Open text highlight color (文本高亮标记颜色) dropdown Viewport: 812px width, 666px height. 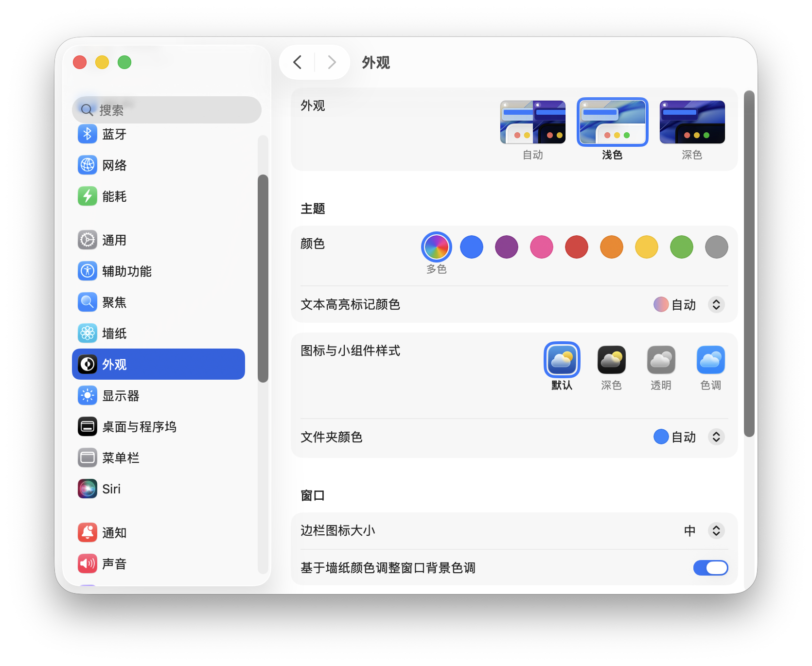coord(716,305)
